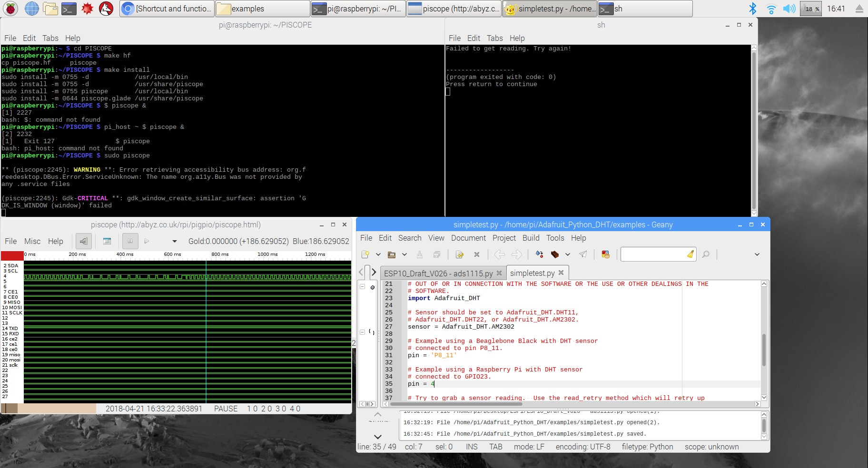
Task: Open Edit menu in the sh terminal
Action: coord(473,38)
